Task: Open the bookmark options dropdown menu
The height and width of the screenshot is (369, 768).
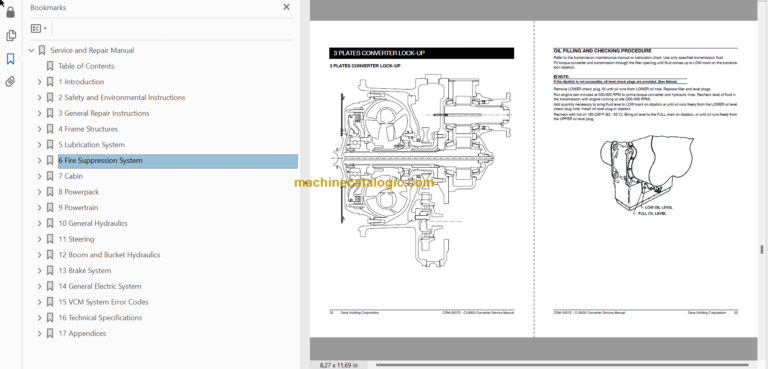Action: point(39,28)
